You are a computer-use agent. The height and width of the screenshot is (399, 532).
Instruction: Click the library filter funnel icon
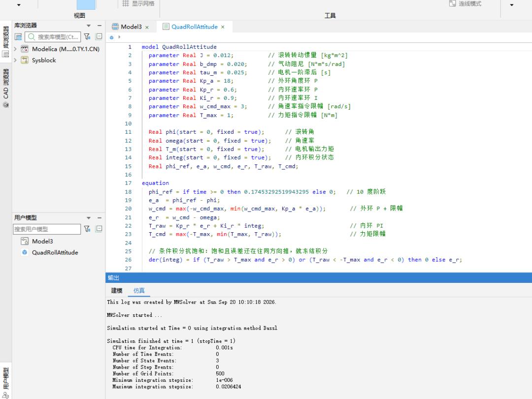87,36
